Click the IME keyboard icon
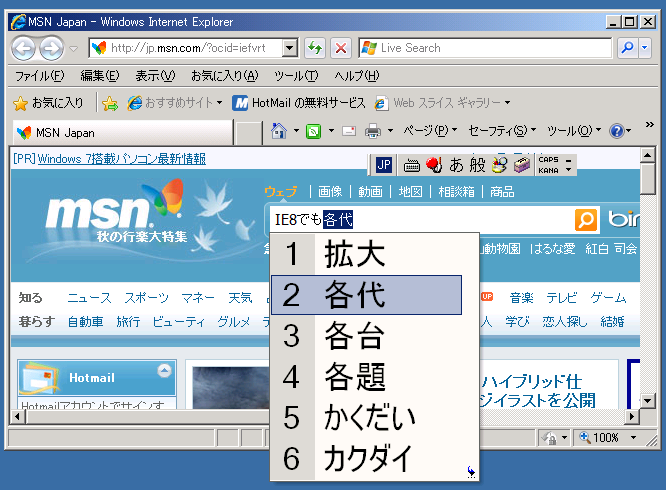 [x=411, y=166]
